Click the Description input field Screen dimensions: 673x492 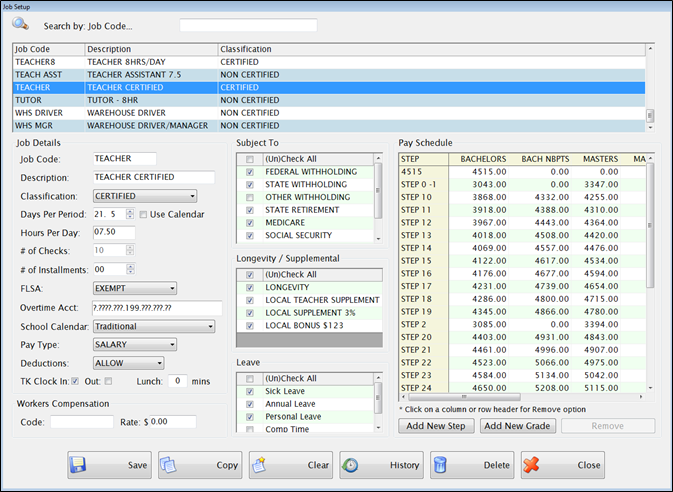coord(154,177)
